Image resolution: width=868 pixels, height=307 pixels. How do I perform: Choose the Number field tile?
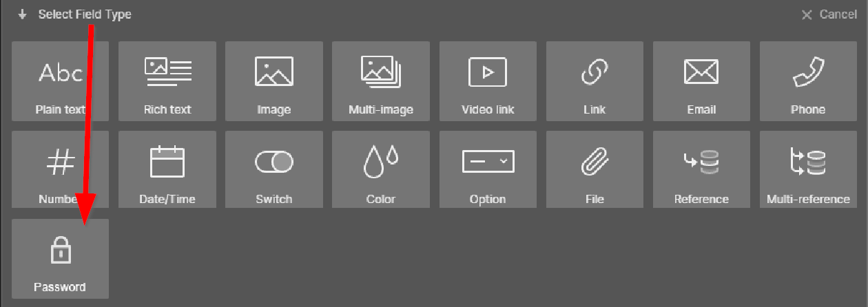(60, 169)
